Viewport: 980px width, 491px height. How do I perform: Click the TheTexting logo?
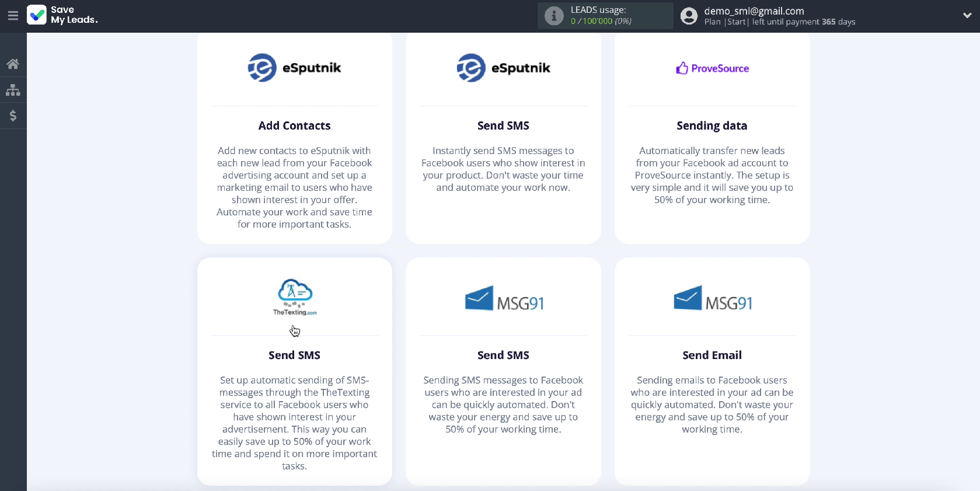click(295, 297)
